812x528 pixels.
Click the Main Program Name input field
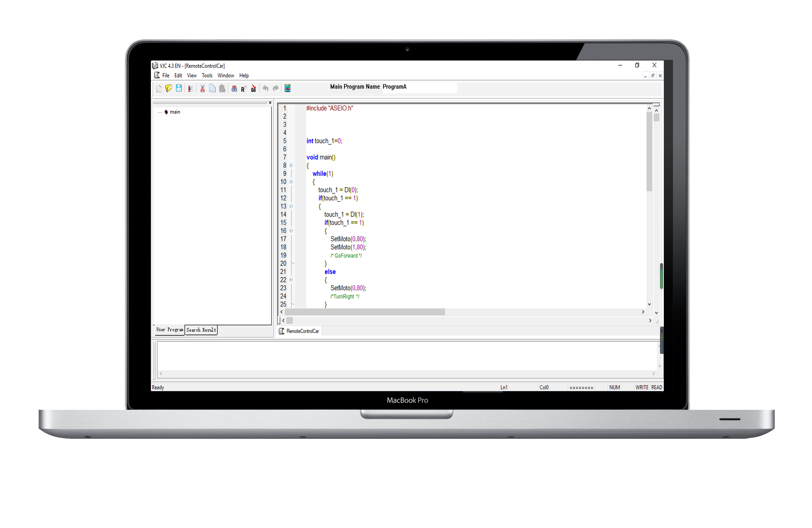419,87
